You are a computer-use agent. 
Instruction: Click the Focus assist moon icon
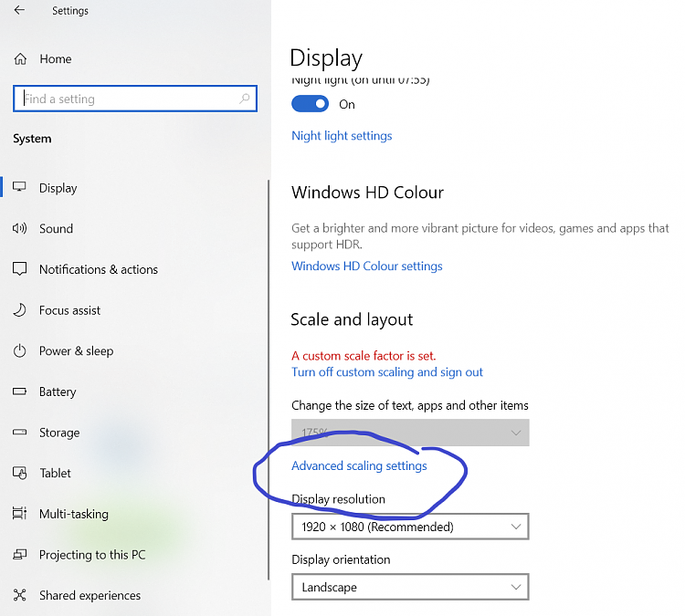(x=20, y=310)
